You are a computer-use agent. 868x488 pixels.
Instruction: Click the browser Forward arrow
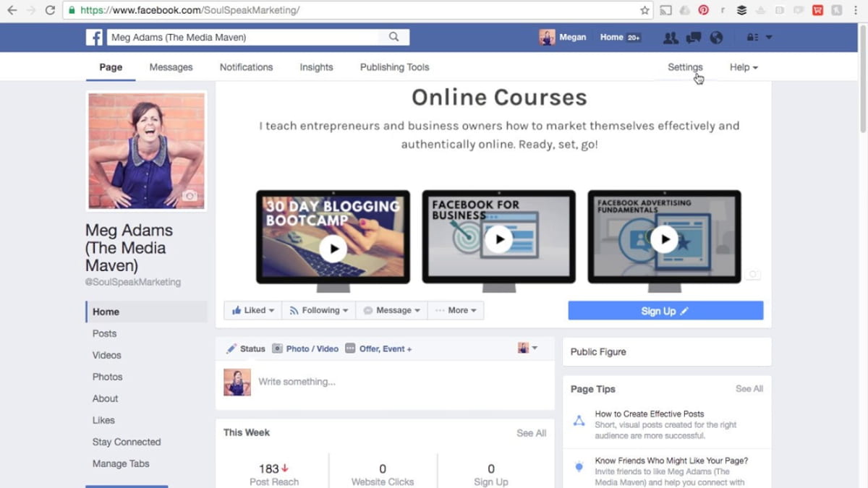pos(30,10)
